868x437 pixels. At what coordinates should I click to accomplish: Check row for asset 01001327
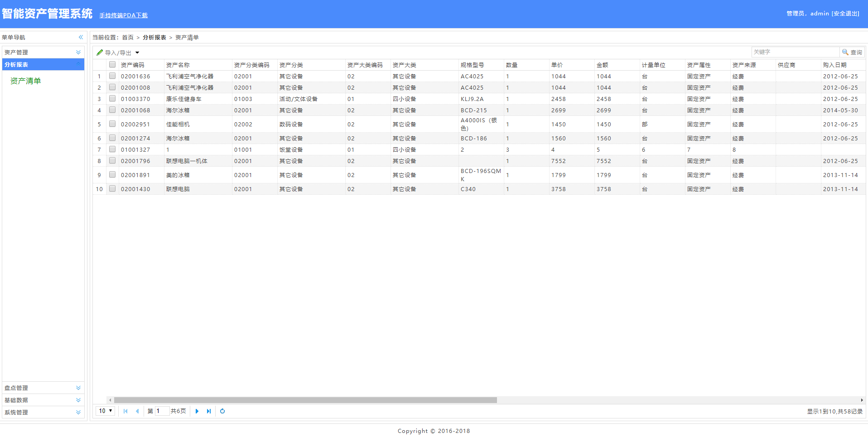tap(112, 149)
